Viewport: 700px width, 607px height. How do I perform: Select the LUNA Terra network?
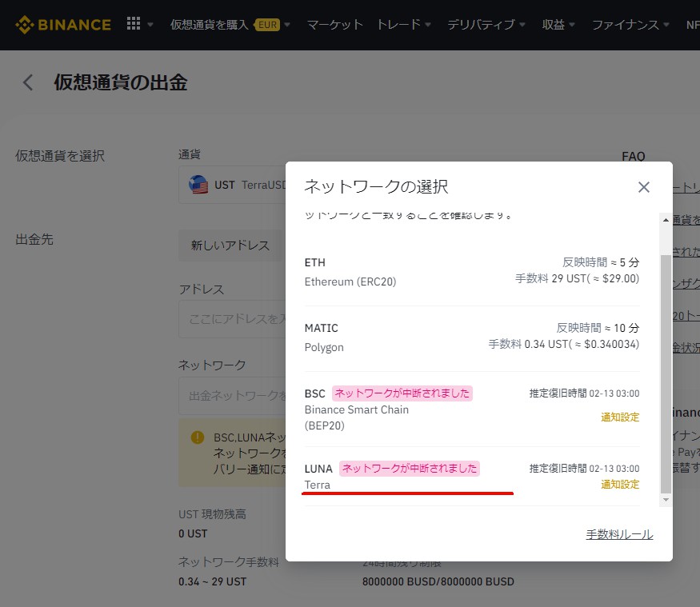(x=472, y=476)
